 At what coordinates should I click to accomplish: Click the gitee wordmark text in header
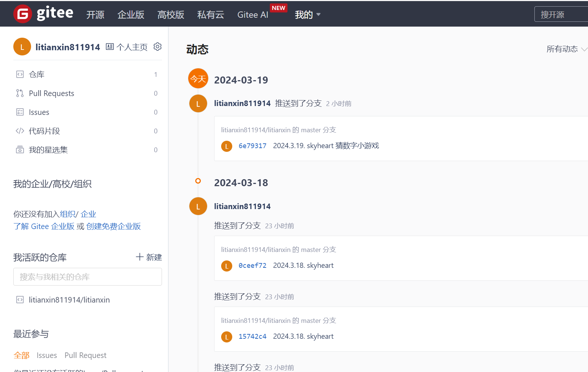(x=55, y=13)
